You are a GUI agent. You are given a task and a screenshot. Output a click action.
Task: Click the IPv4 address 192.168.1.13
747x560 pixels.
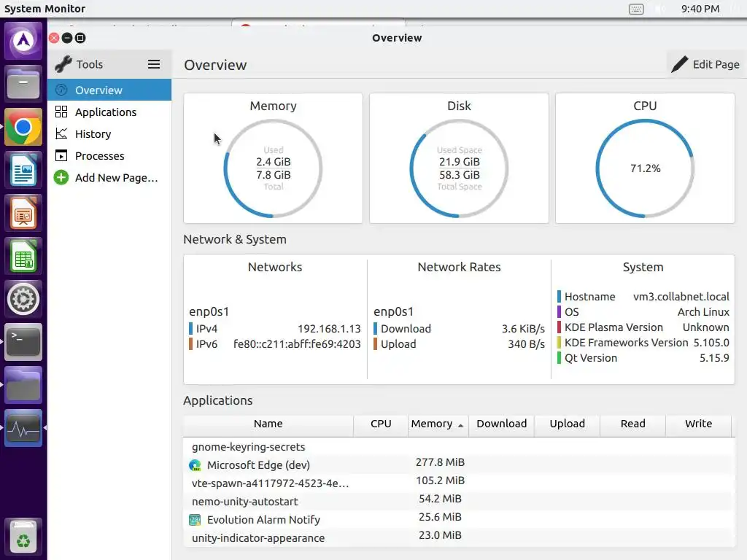pos(329,329)
